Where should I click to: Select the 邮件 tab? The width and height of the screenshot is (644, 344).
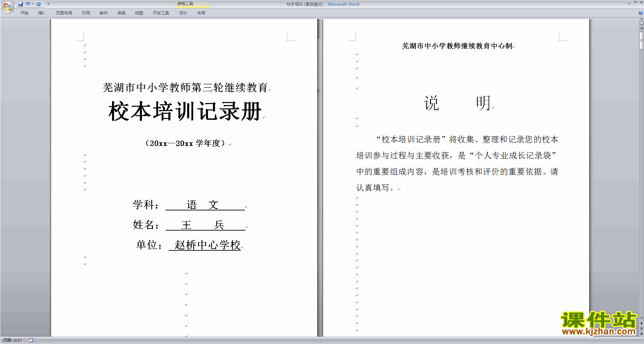(x=104, y=13)
